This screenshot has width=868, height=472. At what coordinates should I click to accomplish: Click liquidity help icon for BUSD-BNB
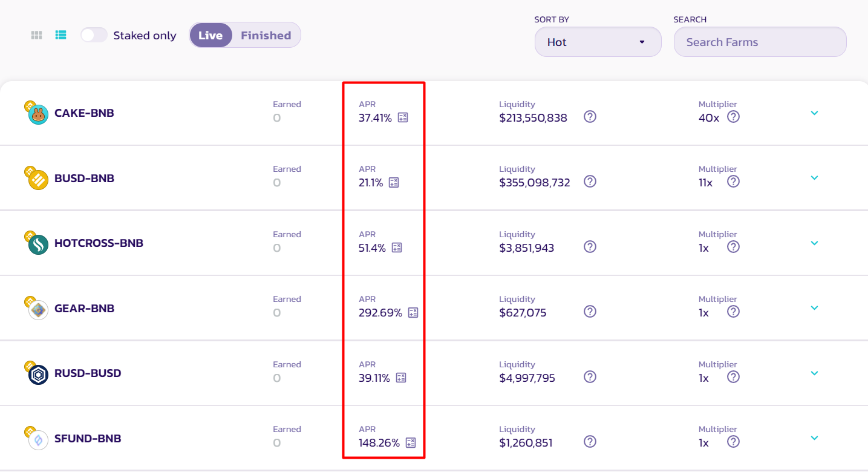pyautogui.click(x=590, y=182)
